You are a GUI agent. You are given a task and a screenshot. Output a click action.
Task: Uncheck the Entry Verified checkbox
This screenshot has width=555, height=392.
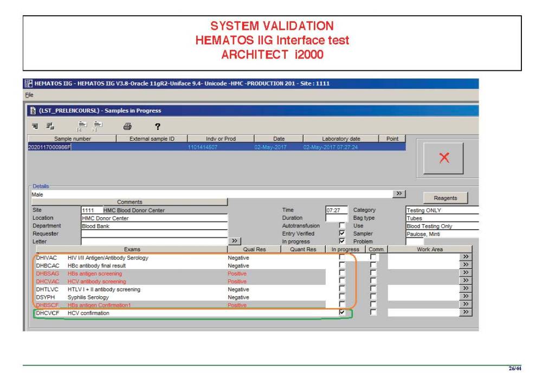pyautogui.click(x=341, y=233)
